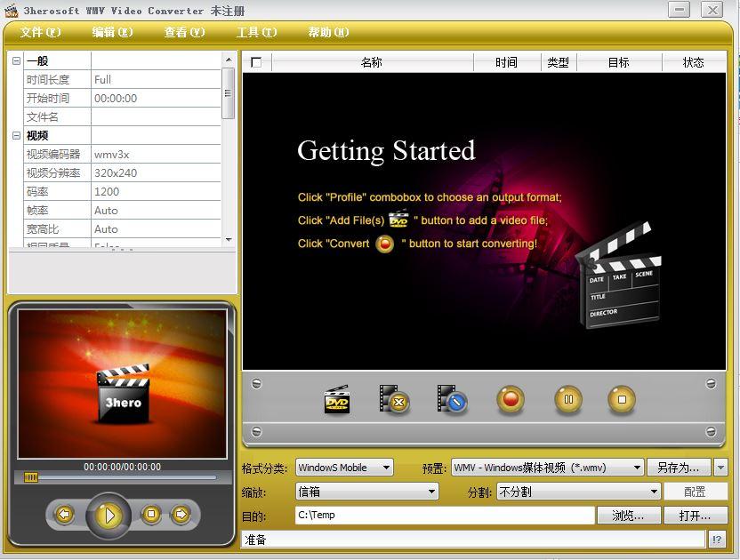Stop conversion with the yellow stop button
This screenshot has width=740, height=560.
pos(622,400)
